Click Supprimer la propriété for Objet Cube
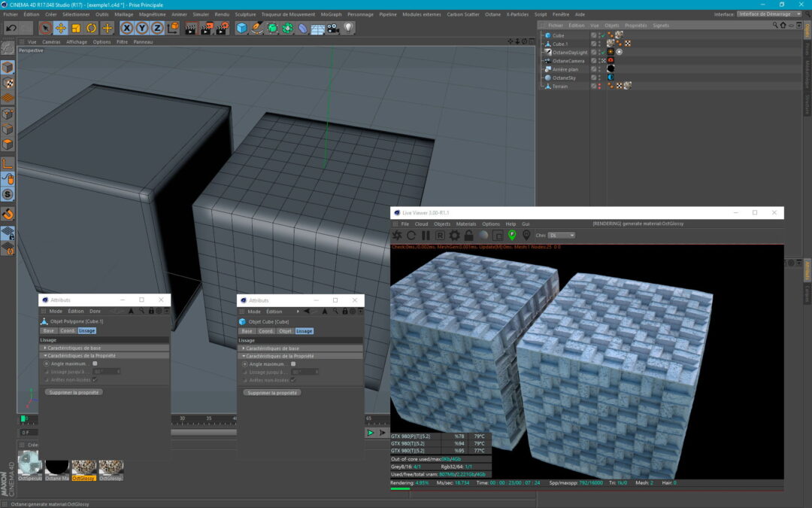 click(271, 392)
